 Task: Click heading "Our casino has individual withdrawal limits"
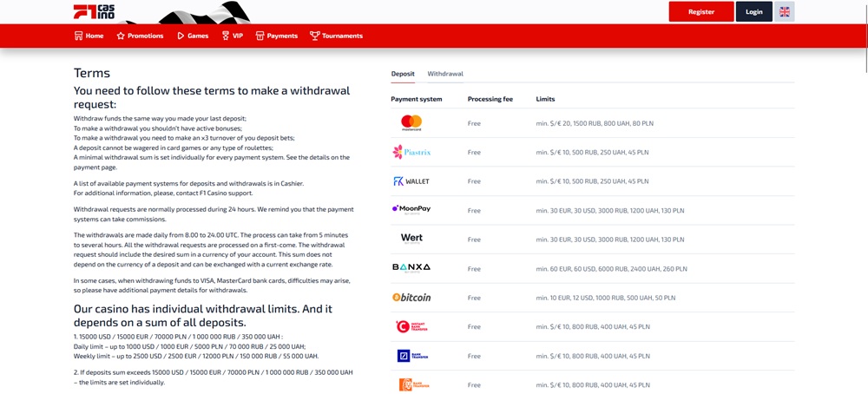point(202,315)
